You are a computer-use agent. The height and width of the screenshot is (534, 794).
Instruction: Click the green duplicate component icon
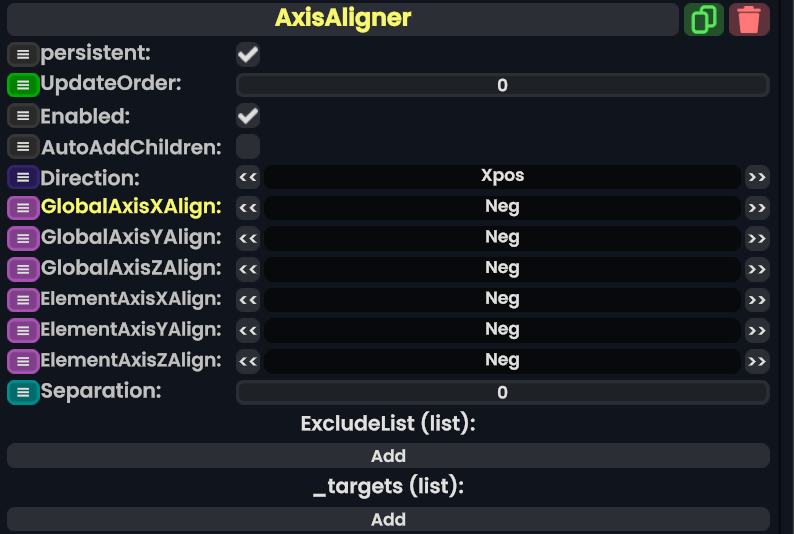tap(704, 20)
